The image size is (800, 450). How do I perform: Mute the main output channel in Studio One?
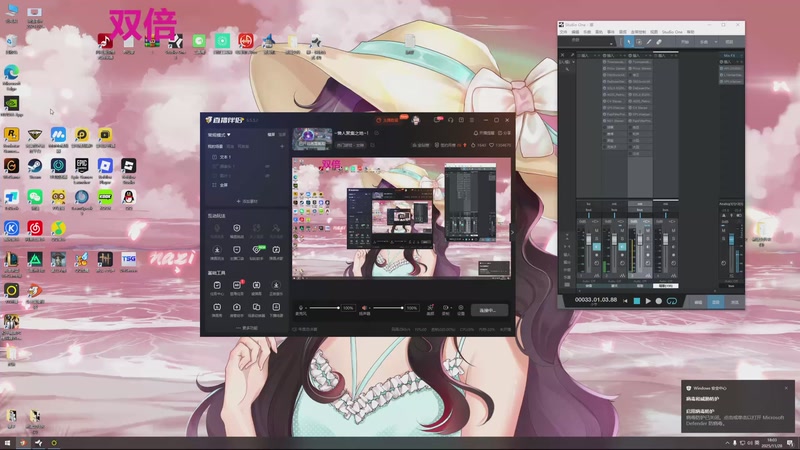(723, 231)
